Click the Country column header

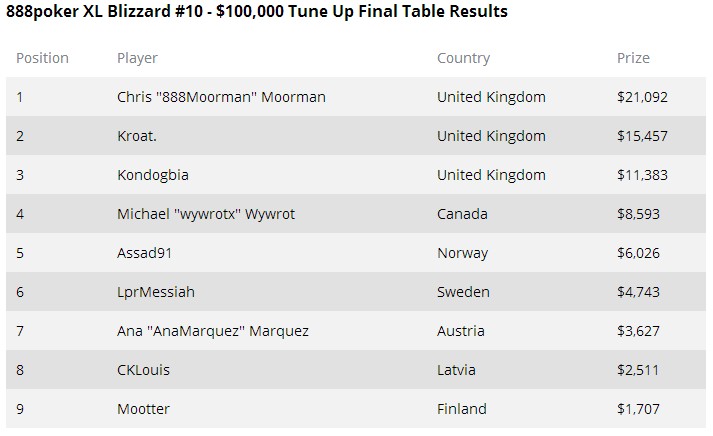click(463, 58)
